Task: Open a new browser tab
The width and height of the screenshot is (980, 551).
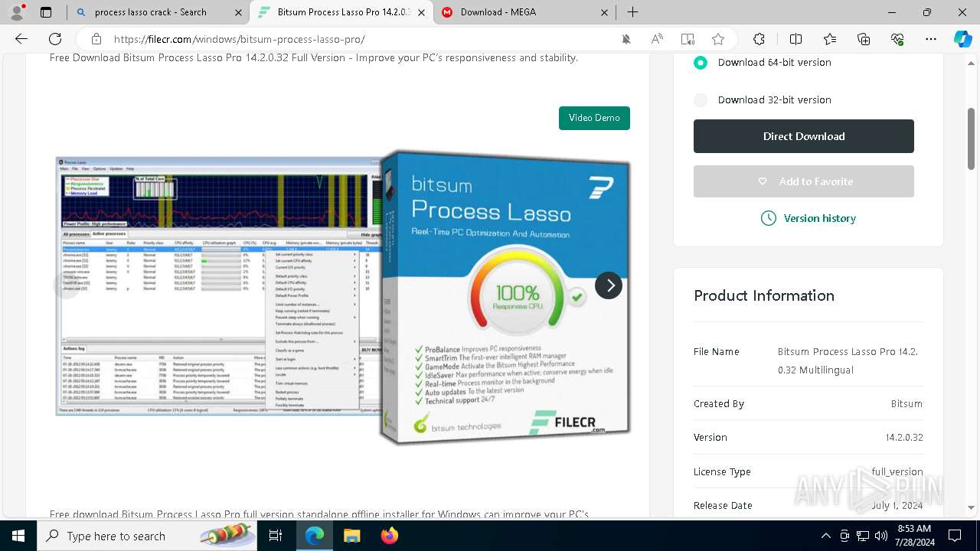Action: [x=632, y=12]
